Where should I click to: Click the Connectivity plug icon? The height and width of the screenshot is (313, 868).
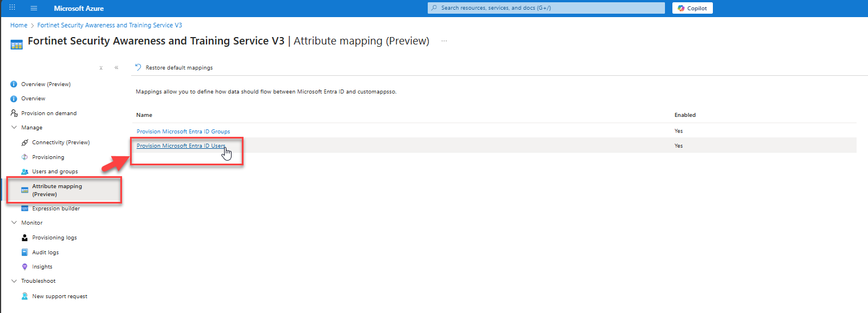(25, 143)
